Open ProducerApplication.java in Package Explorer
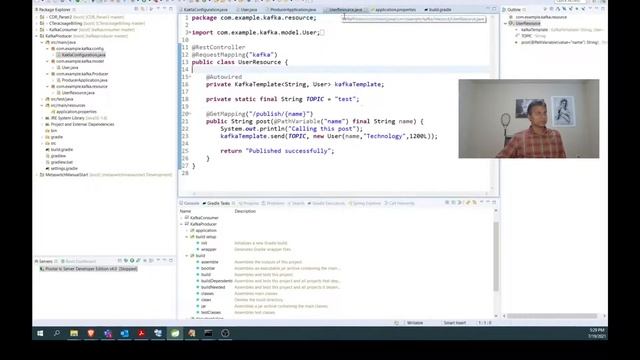The width and height of the screenshot is (640, 360). 84,80
